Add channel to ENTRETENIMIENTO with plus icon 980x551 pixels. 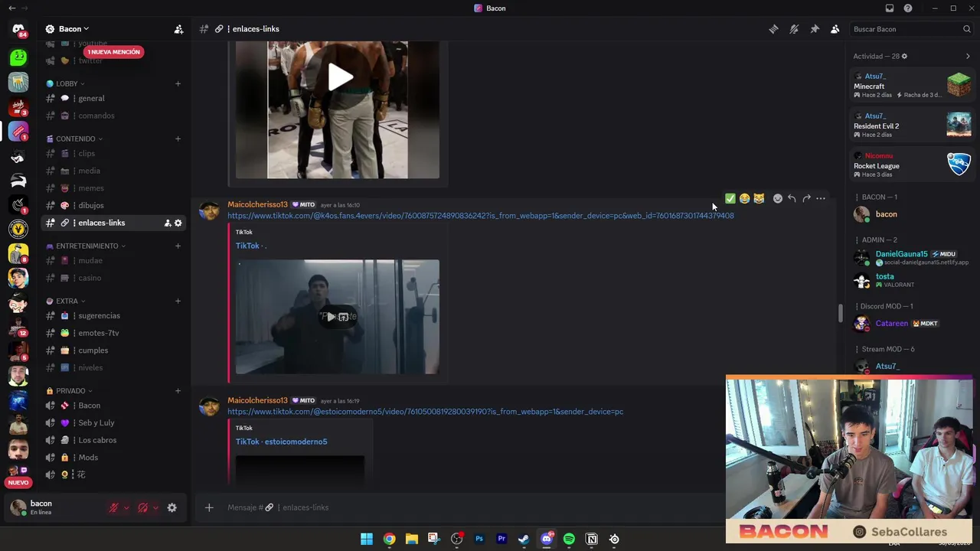tap(178, 246)
